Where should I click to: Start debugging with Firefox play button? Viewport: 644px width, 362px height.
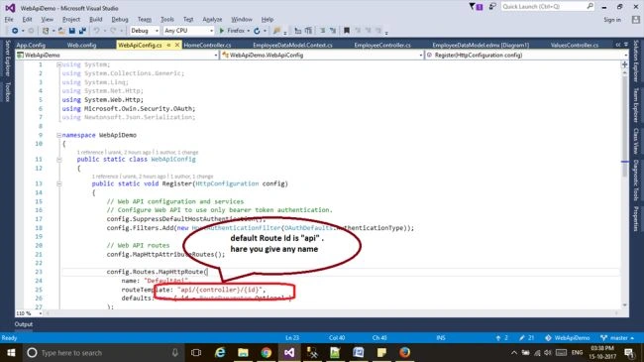(222, 31)
